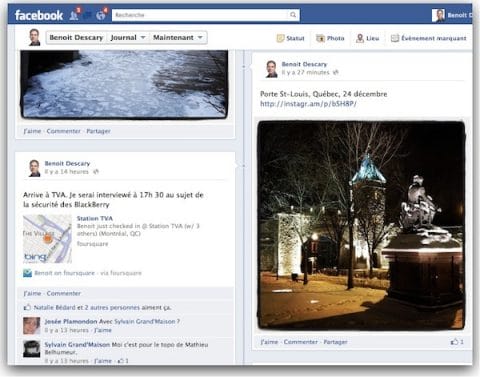Click J'aime under the Porte St-Louis photo

[269, 342]
